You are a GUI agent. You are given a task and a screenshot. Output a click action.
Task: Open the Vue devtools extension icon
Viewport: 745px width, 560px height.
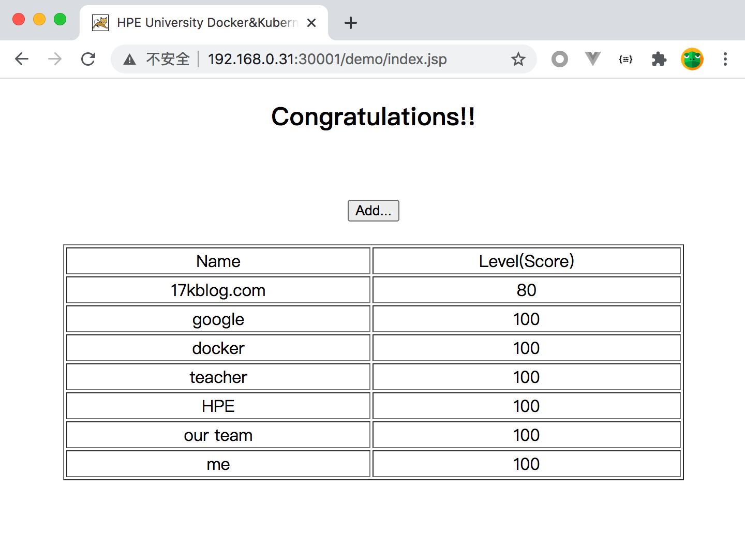point(592,59)
